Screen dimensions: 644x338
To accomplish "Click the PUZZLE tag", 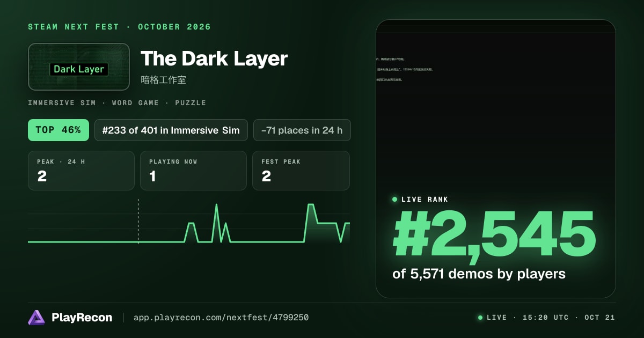I will pos(191,102).
